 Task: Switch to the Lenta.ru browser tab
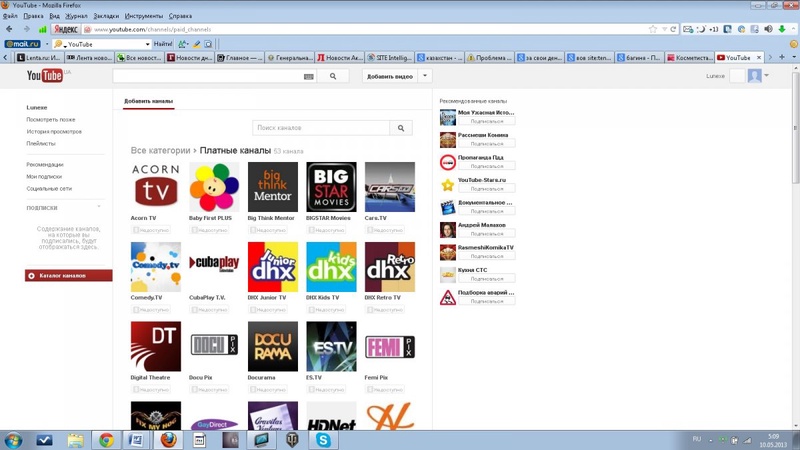(38, 58)
